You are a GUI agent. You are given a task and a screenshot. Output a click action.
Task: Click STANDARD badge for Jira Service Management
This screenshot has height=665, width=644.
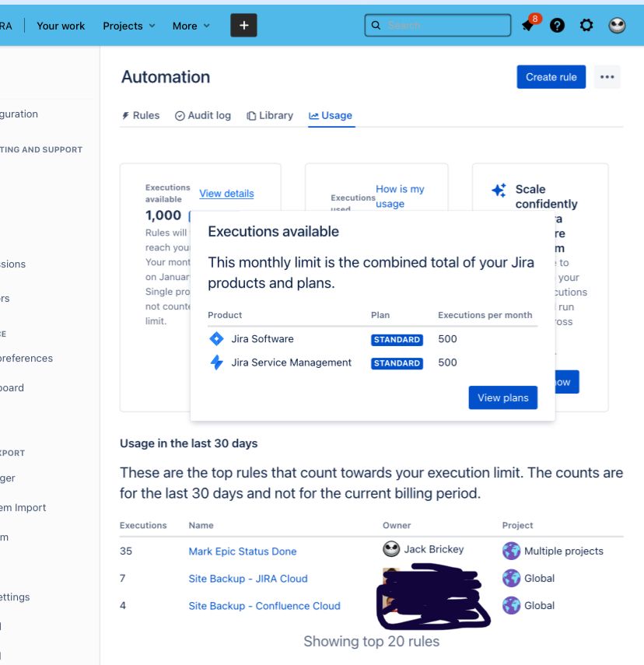click(x=397, y=363)
